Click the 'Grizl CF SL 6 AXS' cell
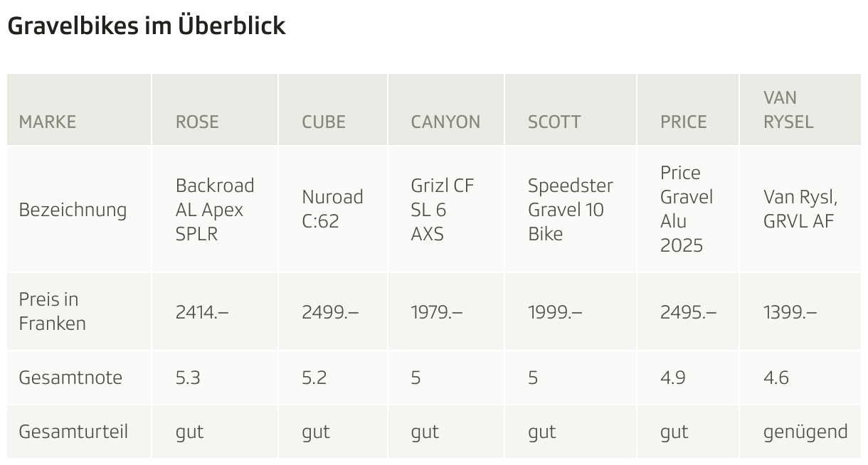The width and height of the screenshot is (868, 465). point(442,210)
